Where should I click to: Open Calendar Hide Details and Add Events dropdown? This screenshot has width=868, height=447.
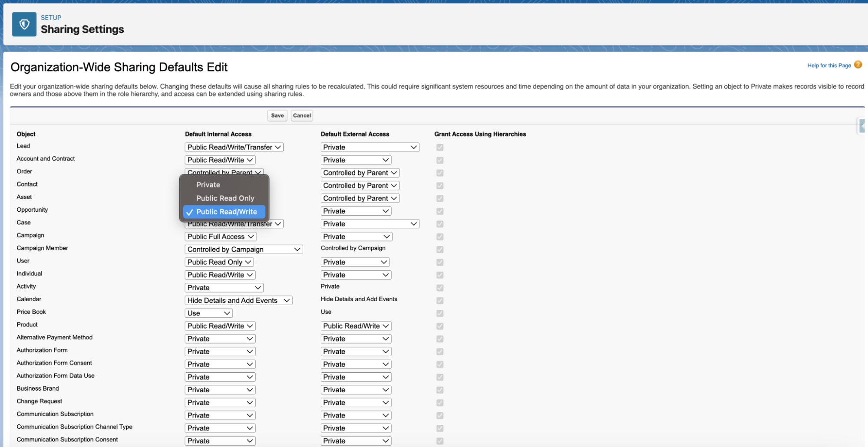[238, 301]
